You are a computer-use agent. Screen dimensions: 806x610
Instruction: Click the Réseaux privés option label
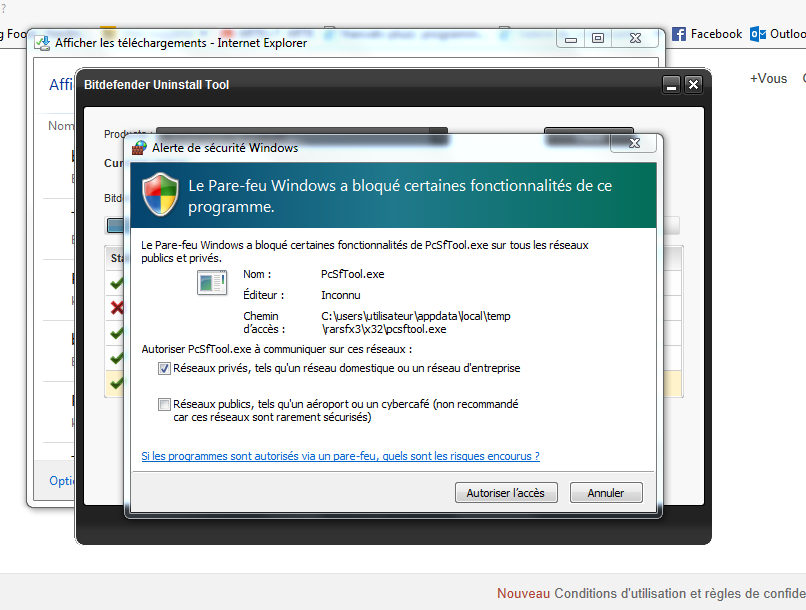point(347,368)
